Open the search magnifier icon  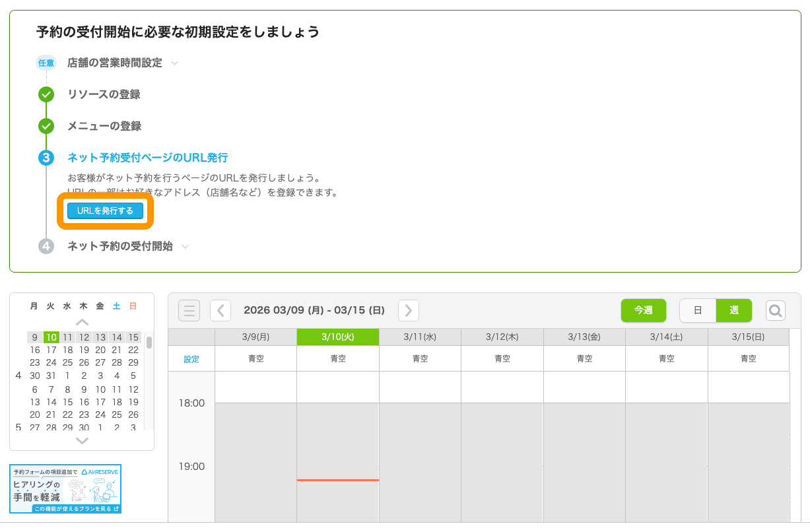776,310
